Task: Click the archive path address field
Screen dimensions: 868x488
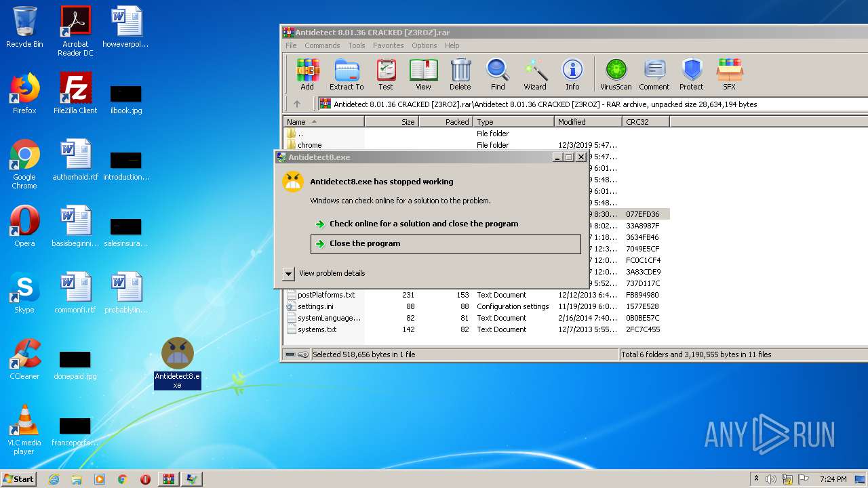Action: click(x=593, y=104)
